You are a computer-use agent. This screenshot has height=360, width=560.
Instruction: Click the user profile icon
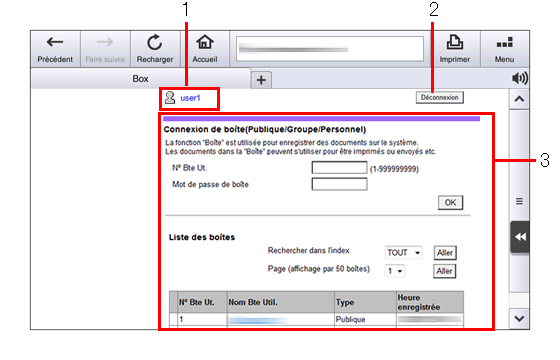pos(170,98)
